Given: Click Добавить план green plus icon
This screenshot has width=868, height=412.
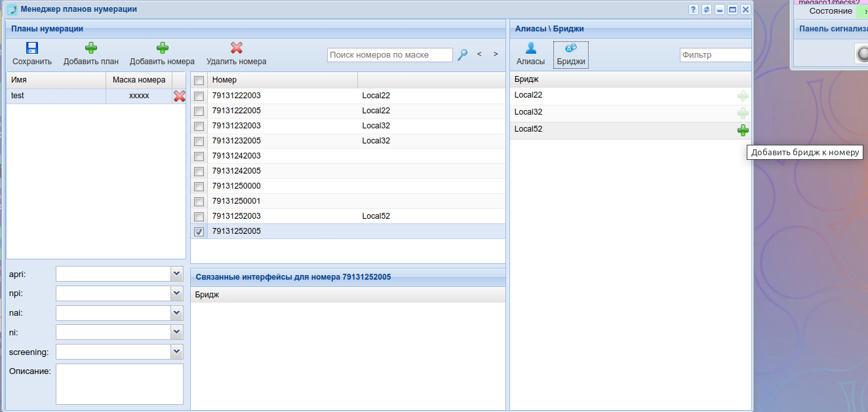Looking at the screenshot, I should (x=91, y=48).
